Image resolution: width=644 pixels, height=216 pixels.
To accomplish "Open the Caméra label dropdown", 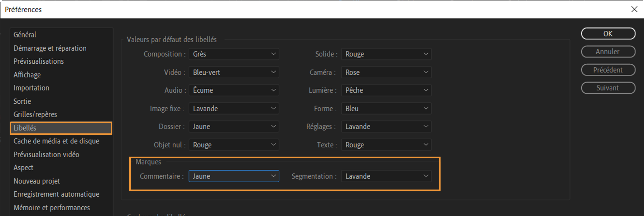I will tap(386, 72).
